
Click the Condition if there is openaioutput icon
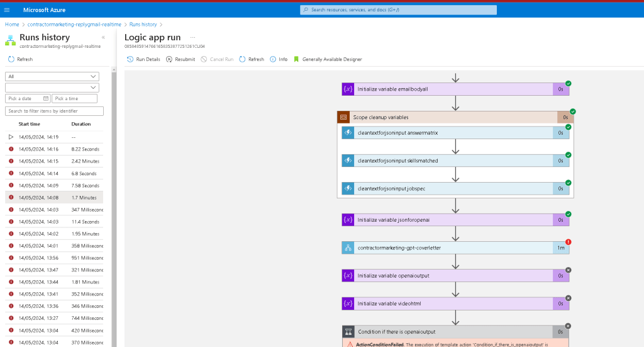coord(348,332)
